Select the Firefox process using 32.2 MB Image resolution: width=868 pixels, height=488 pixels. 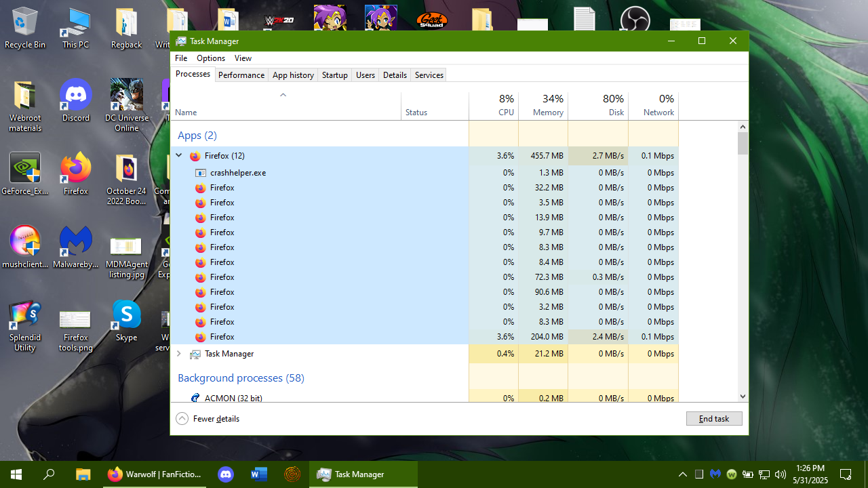[x=425, y=188]
